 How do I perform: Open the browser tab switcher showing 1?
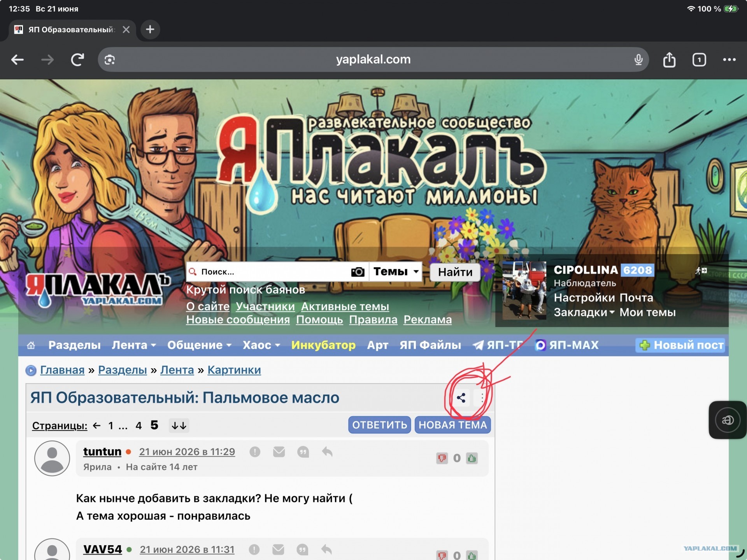coord(699,59)
